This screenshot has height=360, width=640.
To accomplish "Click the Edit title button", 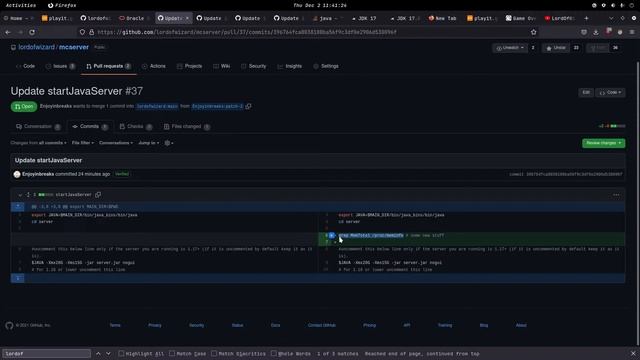I will tap(586, 93).
